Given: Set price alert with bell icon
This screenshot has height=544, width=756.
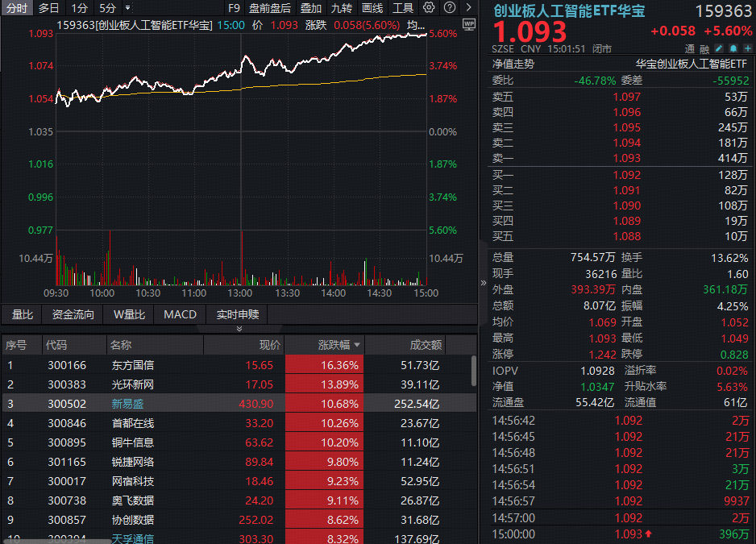Looking at the screenshot, I should 732,48.
